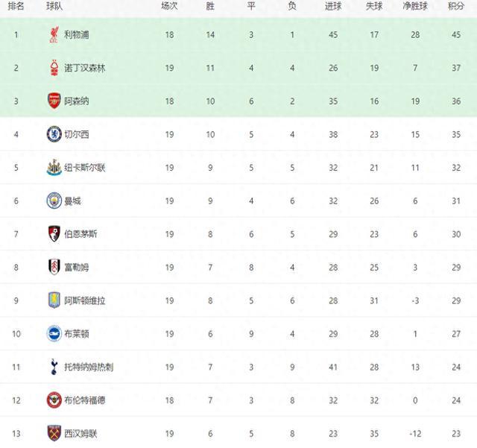The width and height of the screenshot is (477, 448).
Task: Click the Brighton club crest icon
Action: 54,333
